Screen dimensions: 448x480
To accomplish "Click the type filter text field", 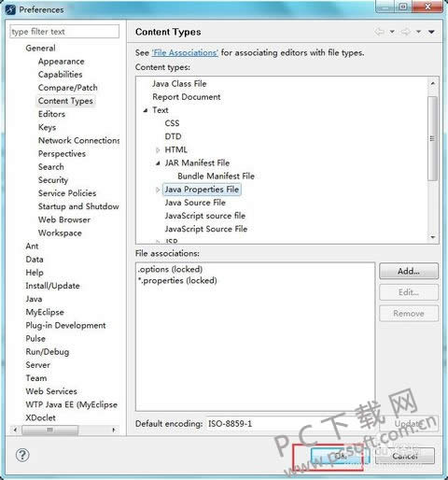I will point(64,32).
